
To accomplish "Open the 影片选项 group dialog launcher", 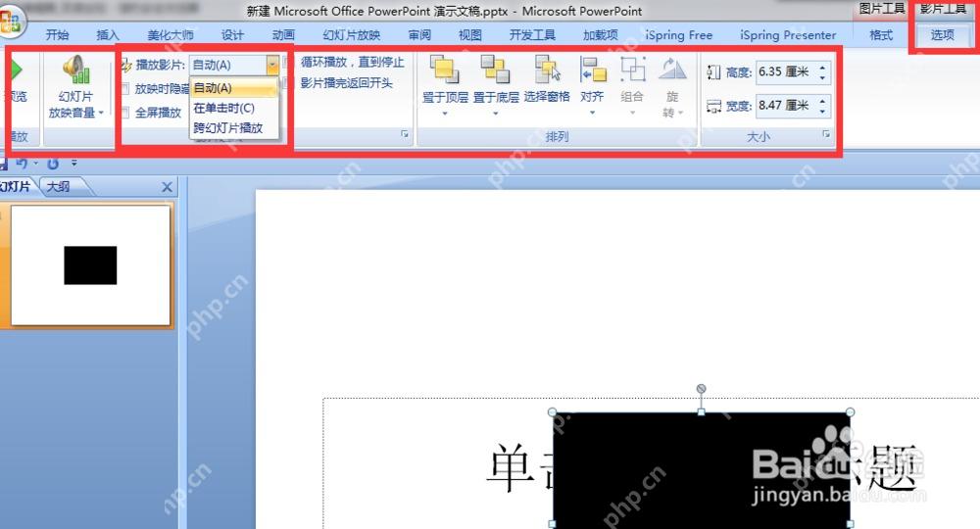I will click(x=405, y=134).
